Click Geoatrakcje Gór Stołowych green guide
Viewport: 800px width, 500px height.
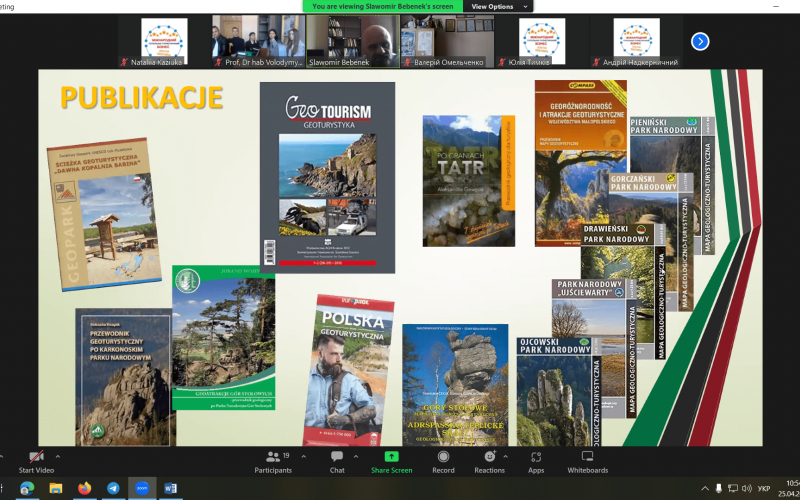point(223,337)
